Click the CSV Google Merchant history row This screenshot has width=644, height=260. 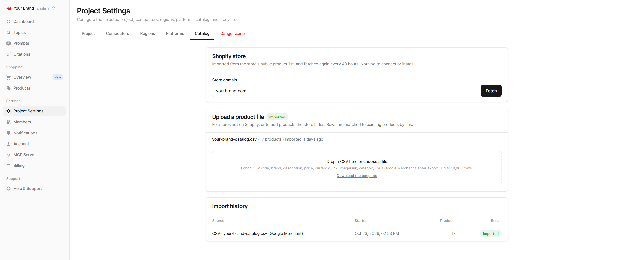pyautogui.click(x=357, y=234)
